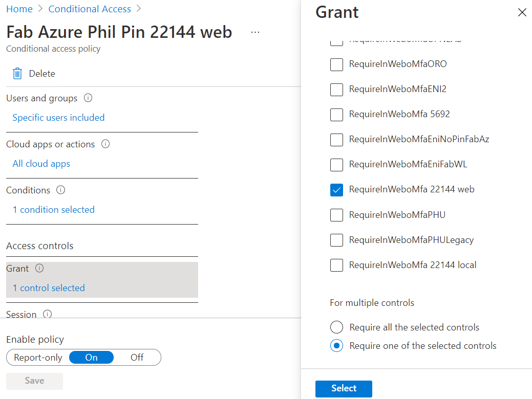The image size is (532, 399).
Task: Select Require all the selected controls
Action: (336, 327)
